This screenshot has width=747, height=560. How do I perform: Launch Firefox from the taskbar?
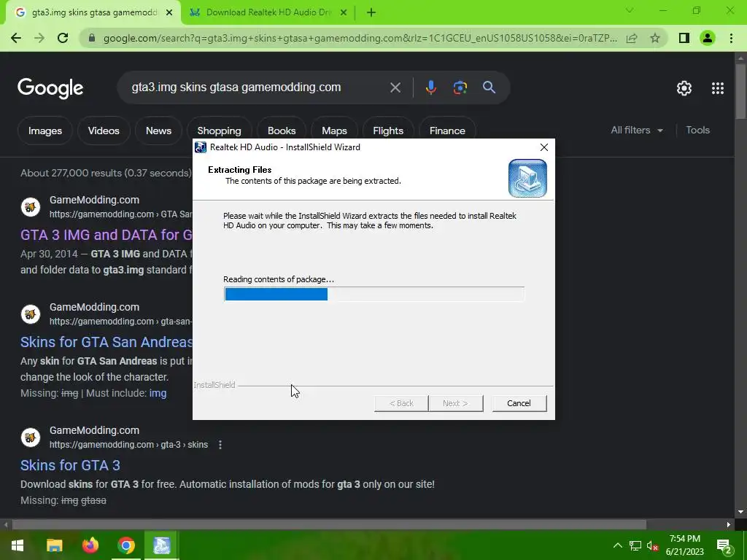coord(90,545)
